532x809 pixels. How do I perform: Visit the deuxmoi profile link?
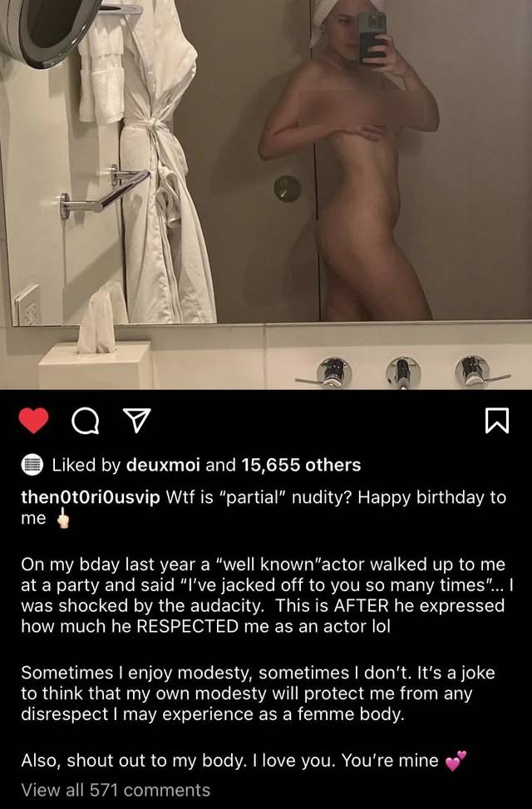(163, 466)
